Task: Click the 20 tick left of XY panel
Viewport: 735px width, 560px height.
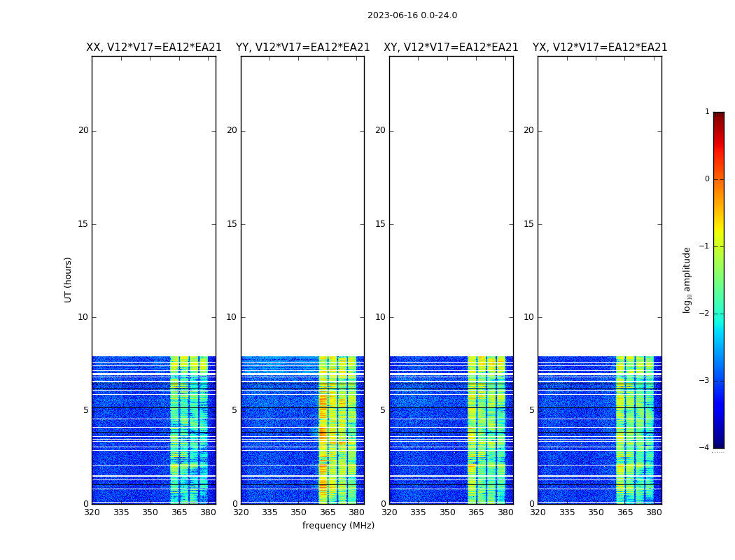Action: pyautogui.click(x=380, y=130)
